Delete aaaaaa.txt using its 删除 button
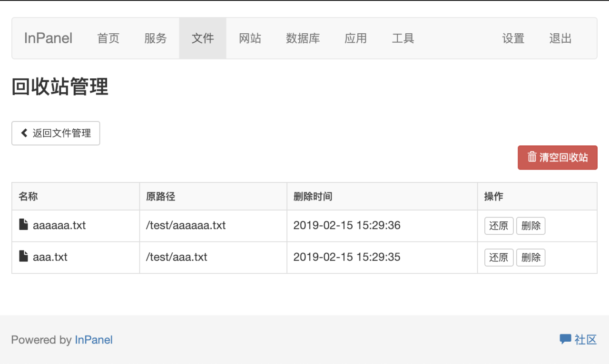The image size is (609, 364). 530,226
